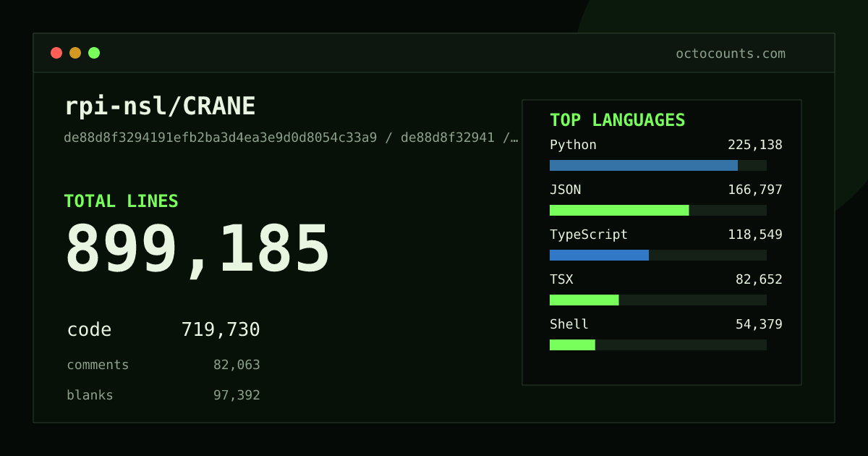Image resolution: width=868 pixels, height=456 pixels.
Task: Select the rpi-nsl/CRANE repository title
Action: [x=160, y=106]
